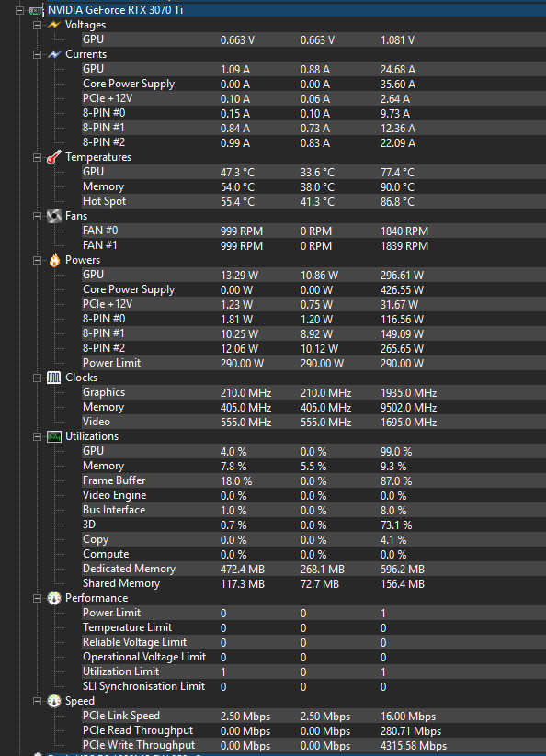This screenshot has height=756, width=546.
Task: Select the Dedicated Memory row
Action: point(313,569)
